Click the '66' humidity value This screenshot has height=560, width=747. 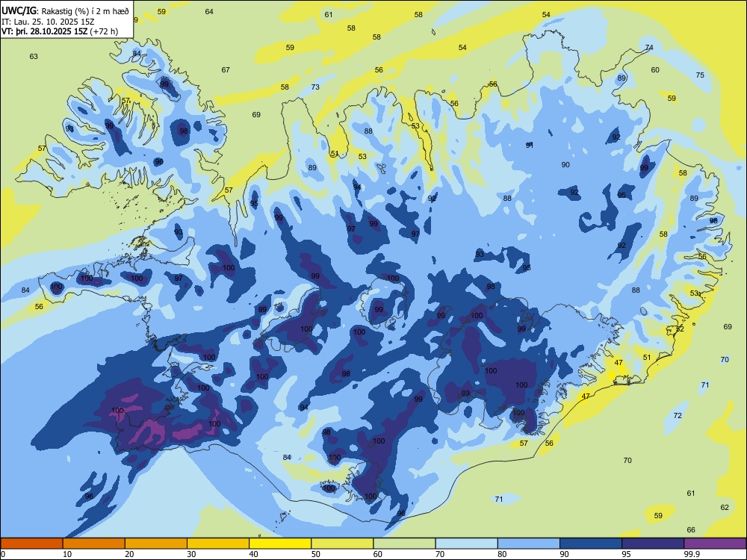[691, 529]
